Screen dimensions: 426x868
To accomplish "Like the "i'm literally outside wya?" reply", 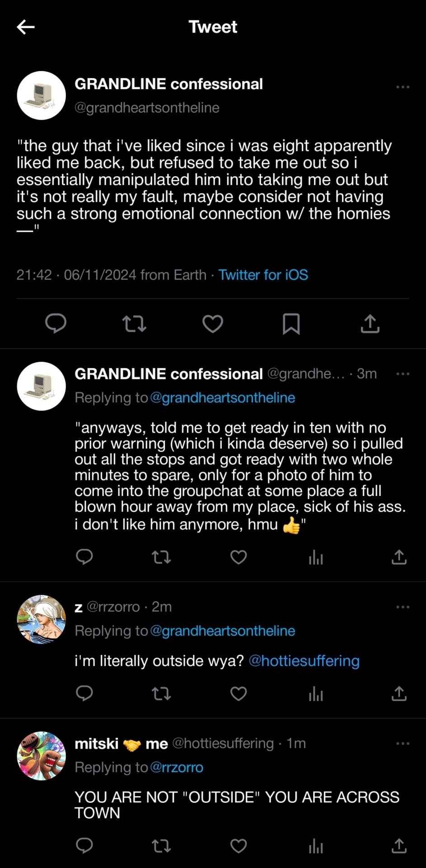I will click(x=239, y=693).
